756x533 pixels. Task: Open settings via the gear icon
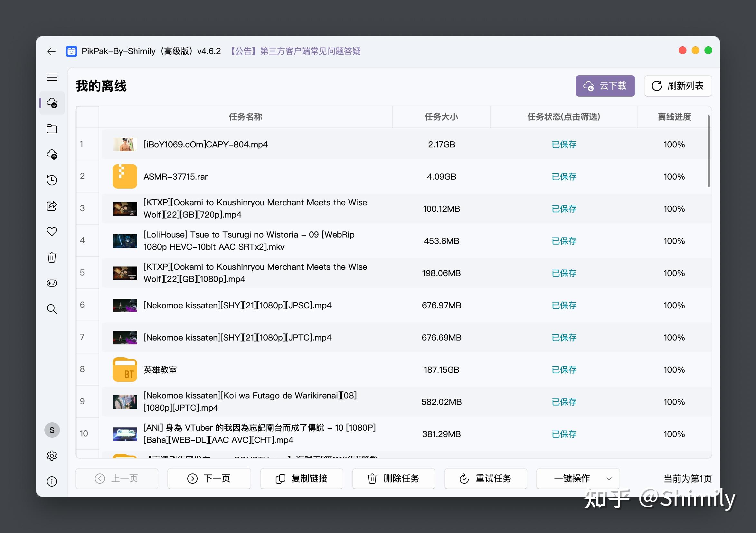click(x=52, y=456)
